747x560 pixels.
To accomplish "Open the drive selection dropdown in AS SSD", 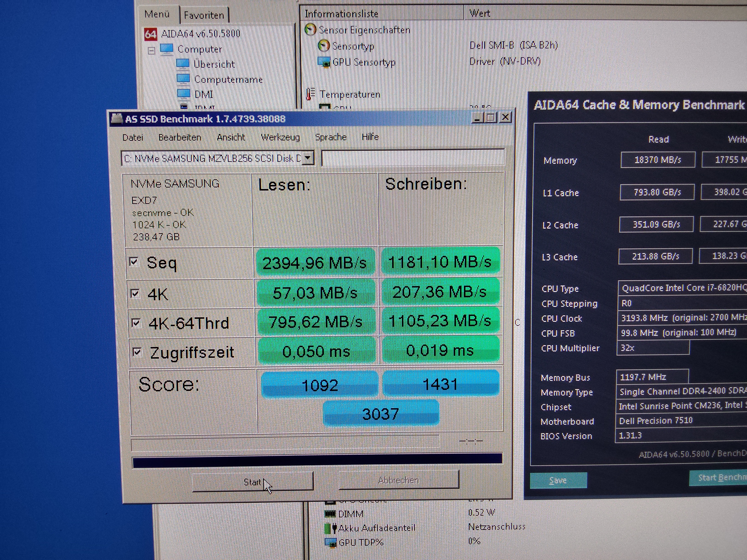I will [x=308, y=158].
